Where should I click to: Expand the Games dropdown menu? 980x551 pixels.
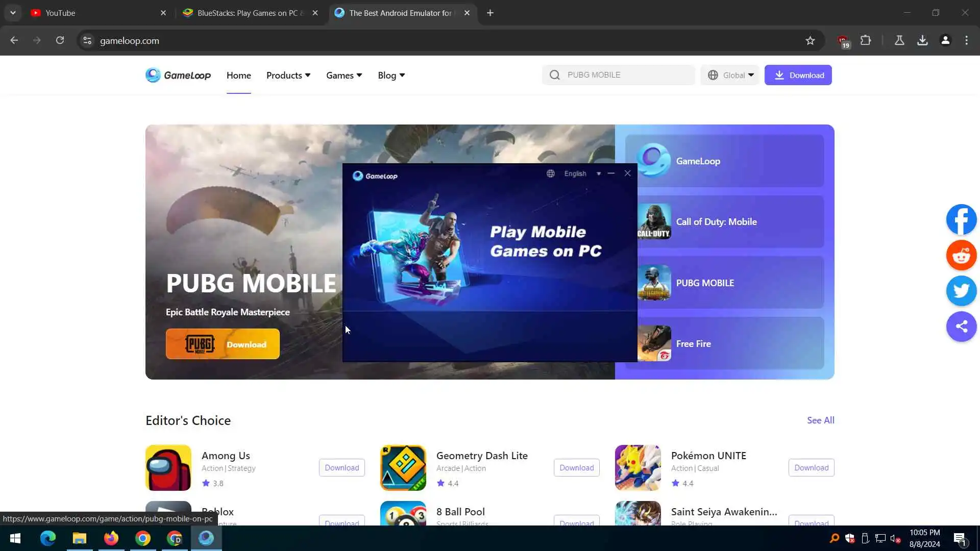click(344, 75)
